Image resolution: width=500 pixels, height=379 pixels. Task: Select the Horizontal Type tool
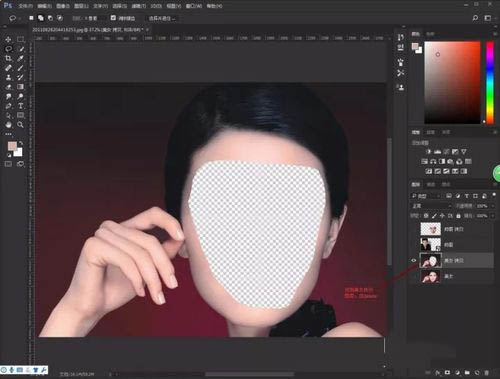[20, 106]
